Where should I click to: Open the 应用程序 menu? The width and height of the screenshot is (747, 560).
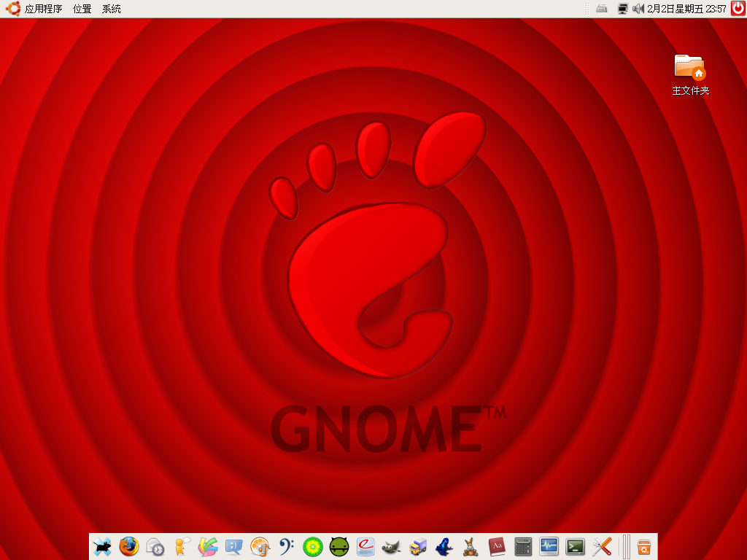(x=43, y=9)
